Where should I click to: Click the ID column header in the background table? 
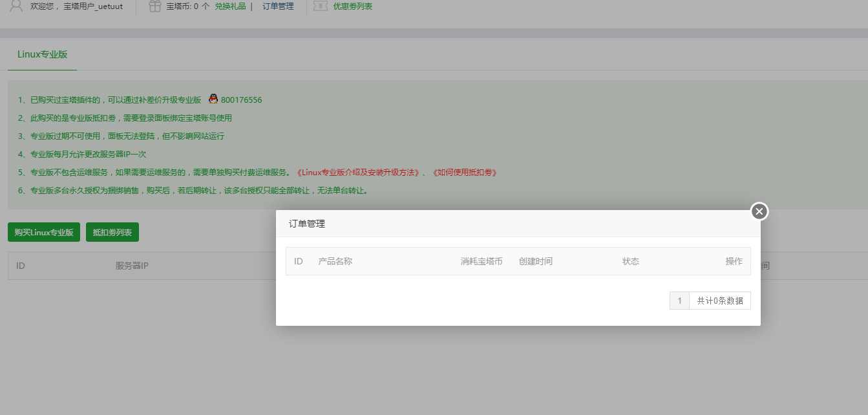21,266
